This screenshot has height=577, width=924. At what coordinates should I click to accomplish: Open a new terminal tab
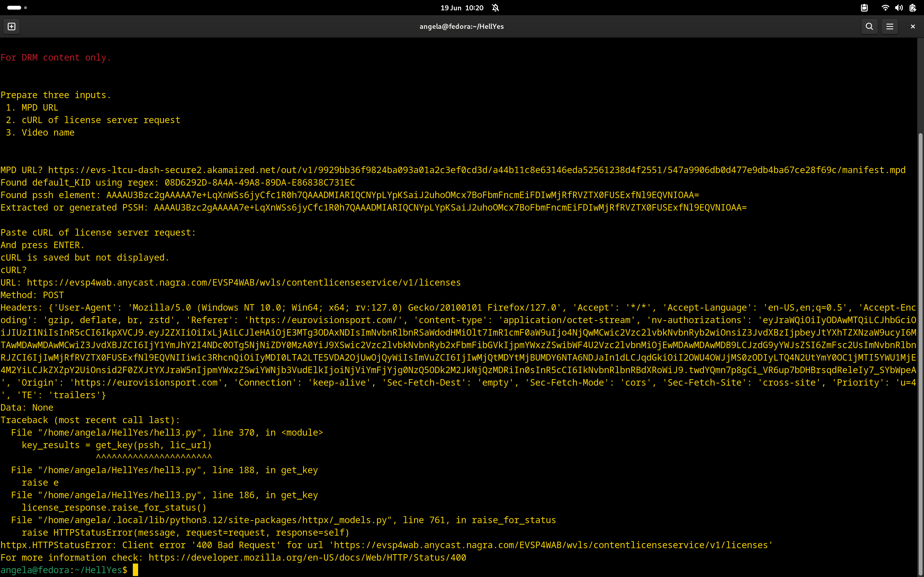point(12,26)
